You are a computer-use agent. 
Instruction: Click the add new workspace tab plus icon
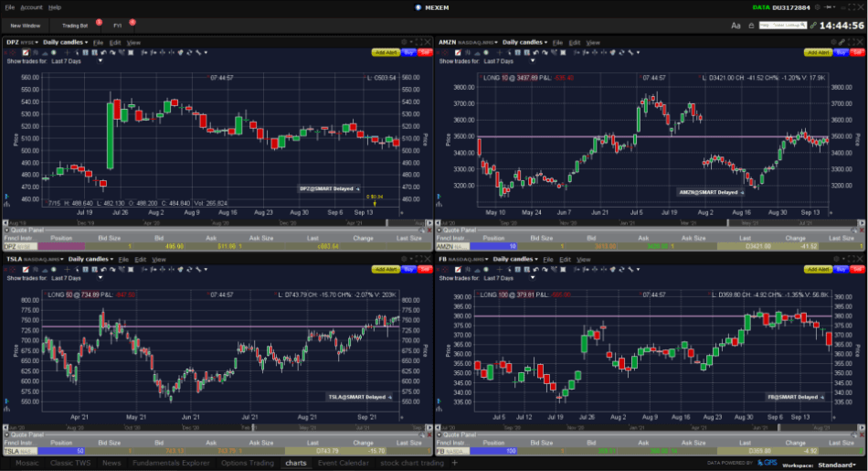[x=453, y=463]
